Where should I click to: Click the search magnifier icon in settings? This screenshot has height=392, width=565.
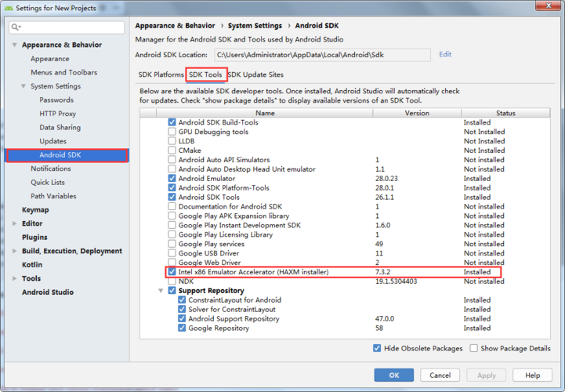coord(15,27)
